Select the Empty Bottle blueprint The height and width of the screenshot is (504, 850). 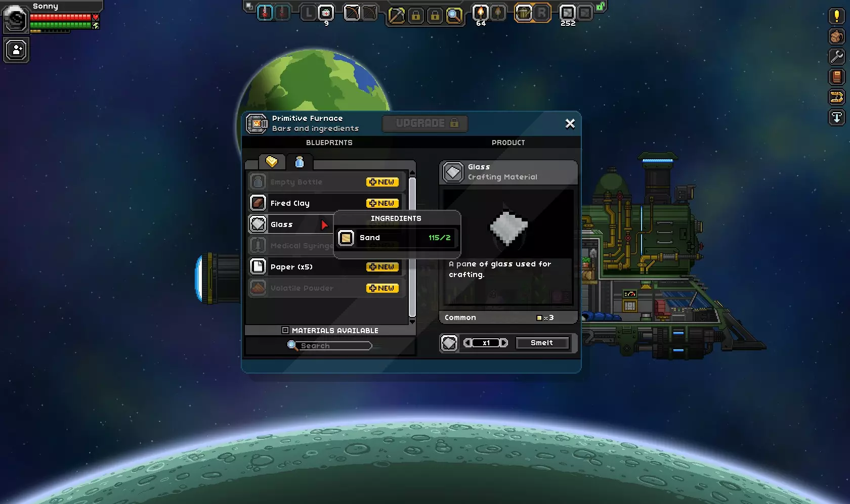click(326, 182)
